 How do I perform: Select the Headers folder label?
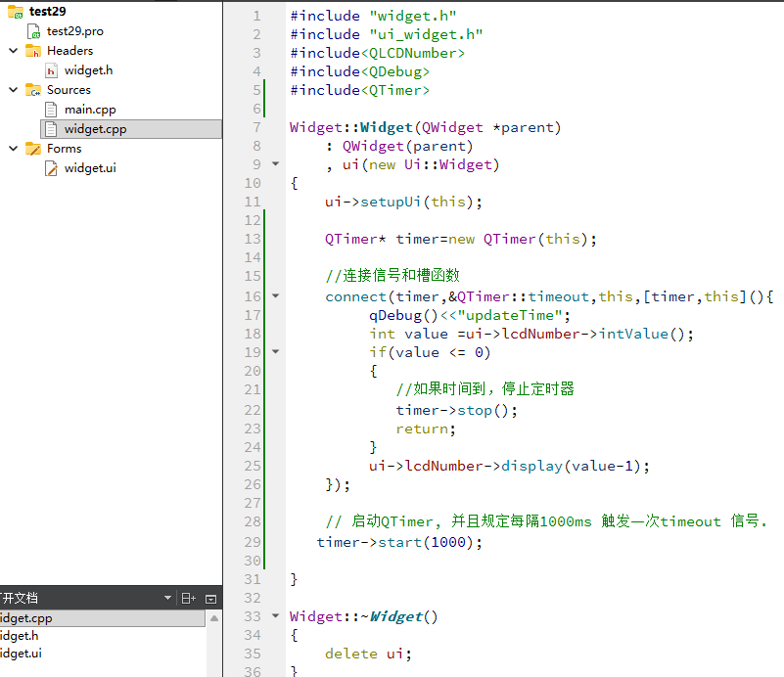[x=70, y=51]
